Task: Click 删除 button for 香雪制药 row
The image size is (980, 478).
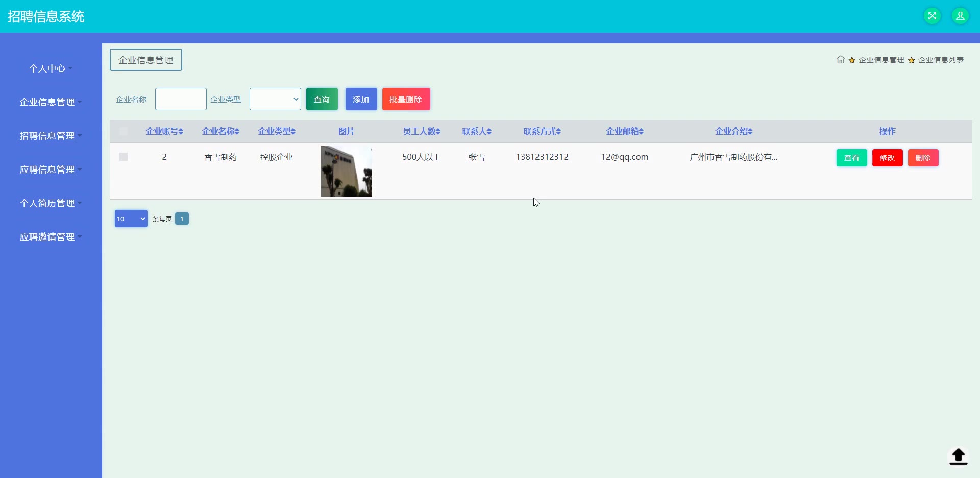Action: pyautogui.click(x=923, y=158)
